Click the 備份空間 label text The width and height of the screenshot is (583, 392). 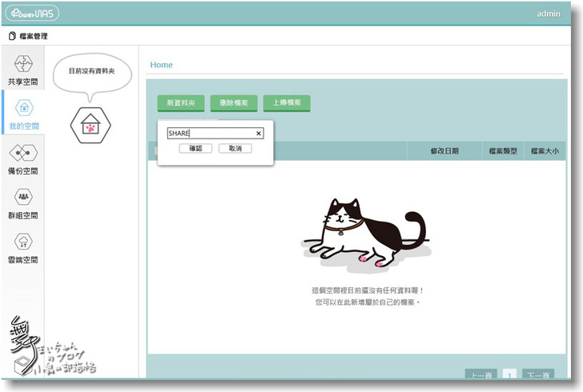(x=23, y=171)
